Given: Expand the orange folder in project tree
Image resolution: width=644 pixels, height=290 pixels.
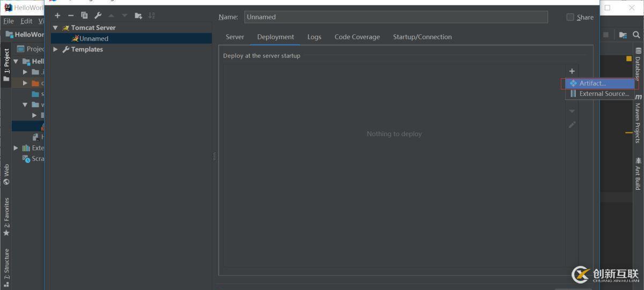Looking at the screenshot, I should pyautogui.click(x=25, y=83).
